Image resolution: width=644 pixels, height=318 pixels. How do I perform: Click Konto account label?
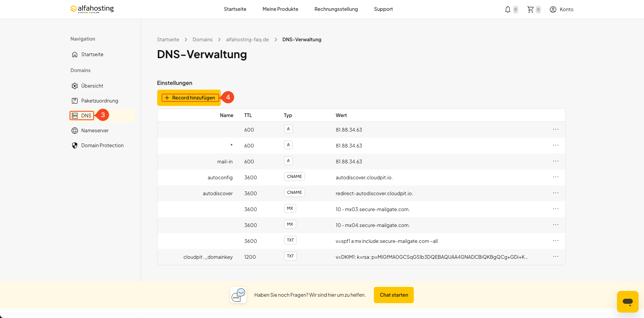click(x=567, y=9)
